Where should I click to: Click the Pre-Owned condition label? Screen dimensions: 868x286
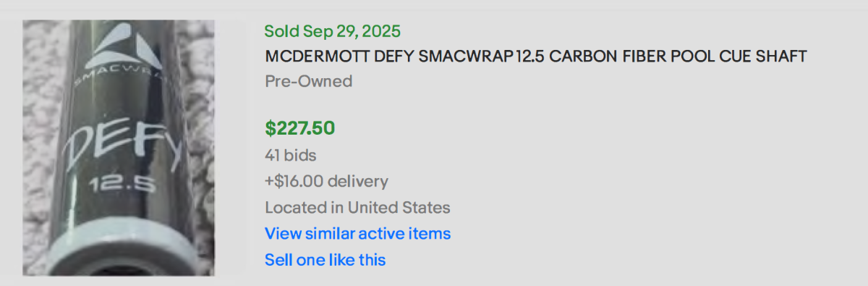point(308,81)
